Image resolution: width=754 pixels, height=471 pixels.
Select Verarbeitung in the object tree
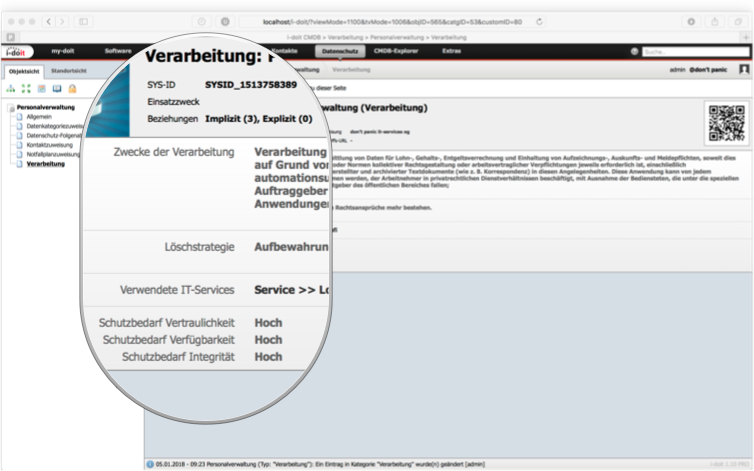pos(46,164)
